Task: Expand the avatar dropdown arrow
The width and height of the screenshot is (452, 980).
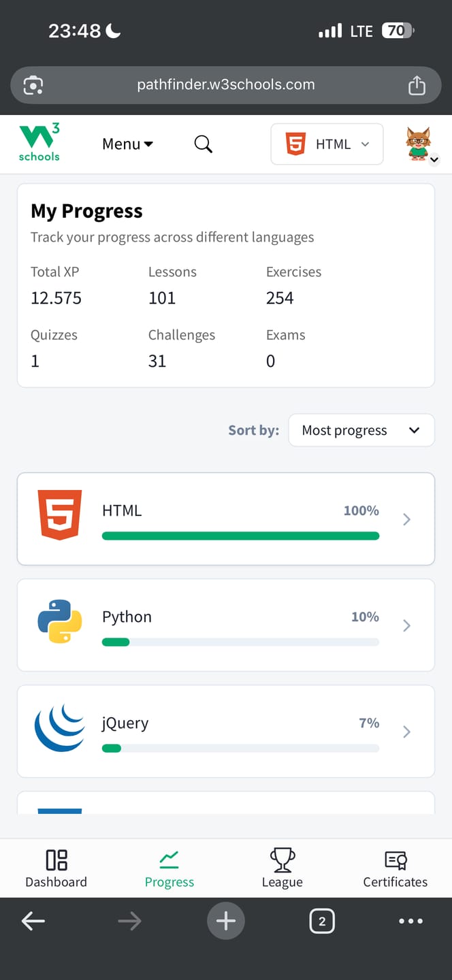Action: point(434,161)
